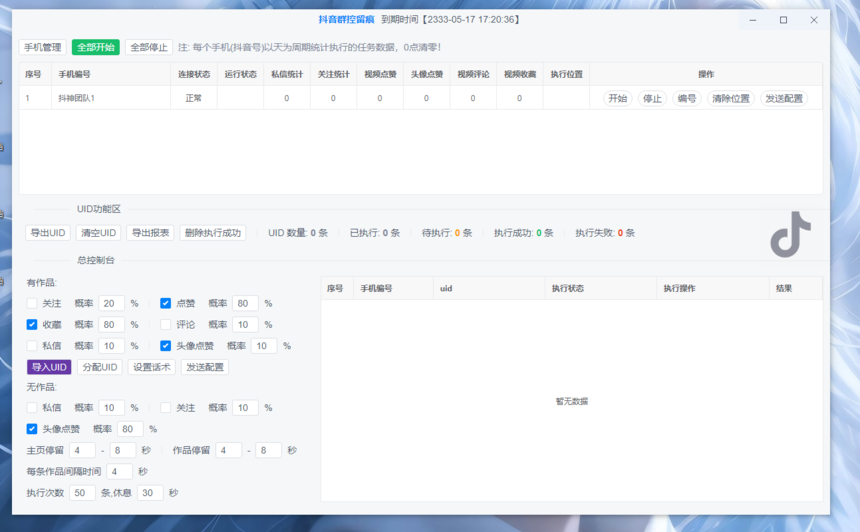
Task: Edit the 执行次数 count field
Action: tap(82, 493)
